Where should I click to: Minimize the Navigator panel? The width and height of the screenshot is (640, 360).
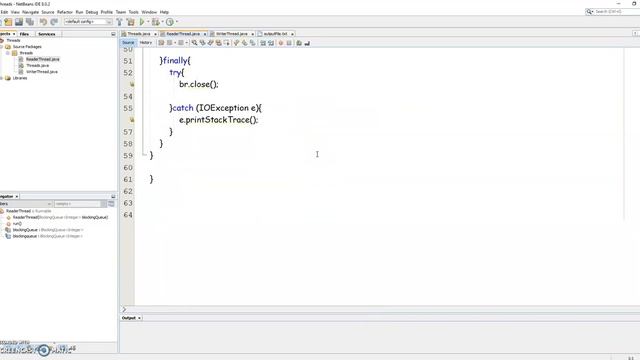pyautogui.click(x=113, y=196)
